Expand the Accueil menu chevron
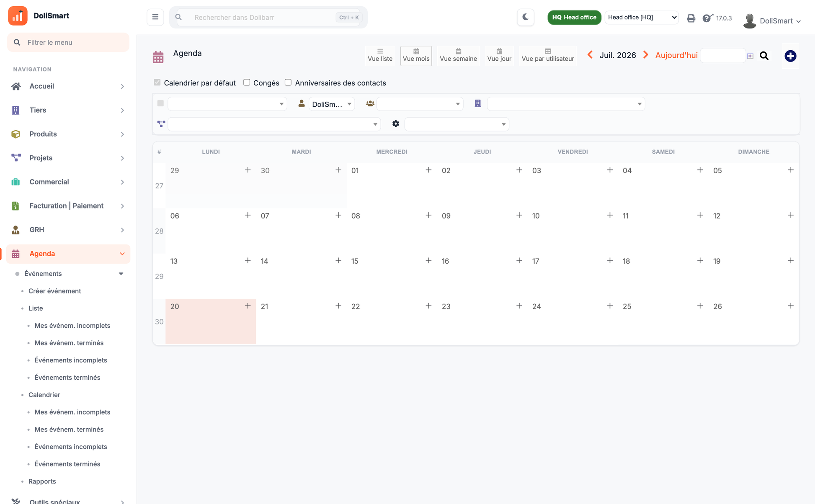This screenshot has height=504, width=815. point(122,86)
